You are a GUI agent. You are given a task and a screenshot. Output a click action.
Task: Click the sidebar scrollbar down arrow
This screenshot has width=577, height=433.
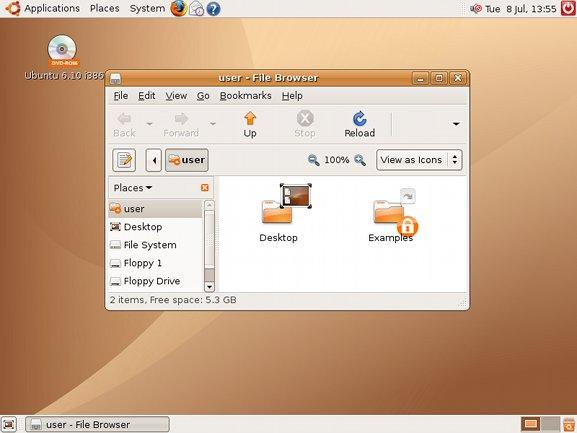[209, 287]
